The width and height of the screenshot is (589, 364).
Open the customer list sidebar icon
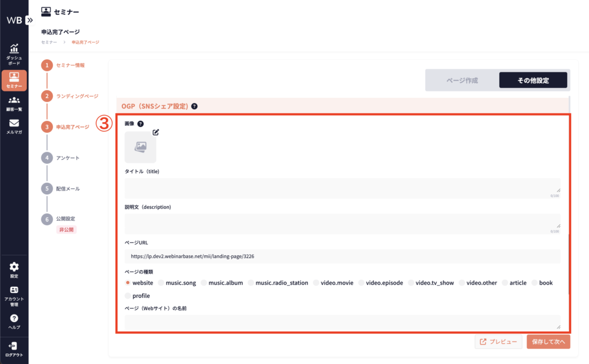tap(14, 104)
